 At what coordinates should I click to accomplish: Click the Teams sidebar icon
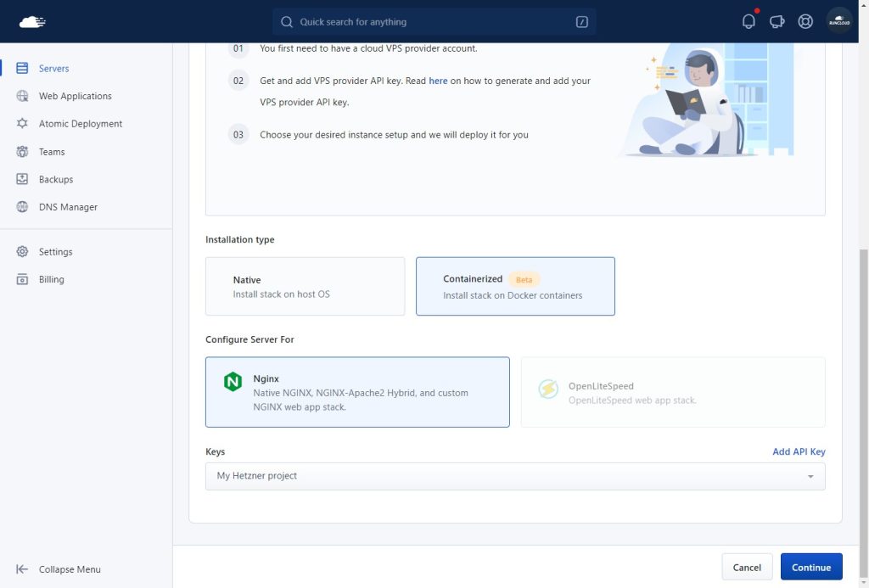(x=22, y=151)
